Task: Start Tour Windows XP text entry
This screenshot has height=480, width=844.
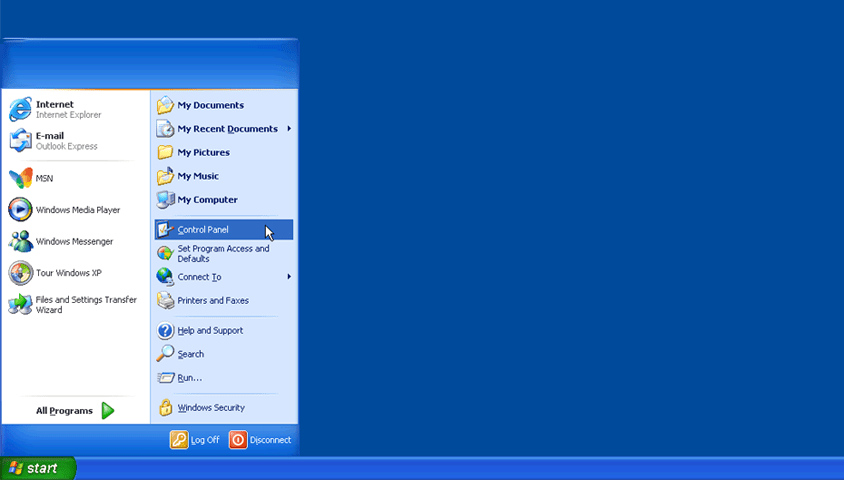Action: coord(68,273)
